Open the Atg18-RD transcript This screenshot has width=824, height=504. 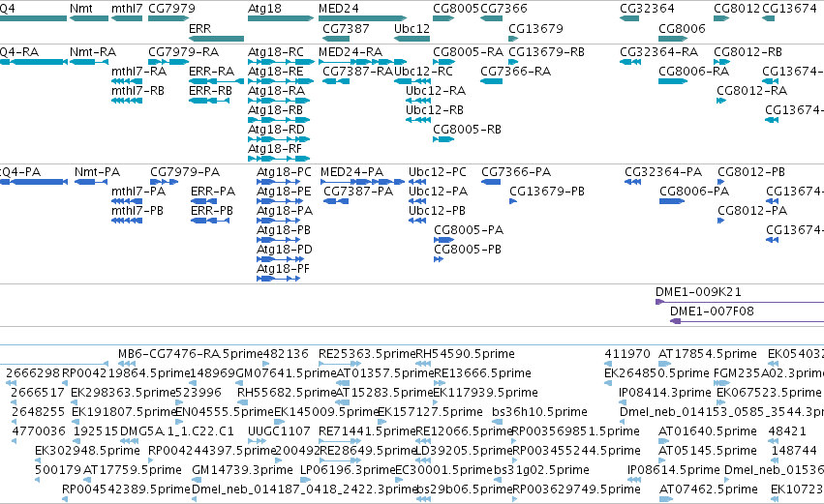(279, 139)
